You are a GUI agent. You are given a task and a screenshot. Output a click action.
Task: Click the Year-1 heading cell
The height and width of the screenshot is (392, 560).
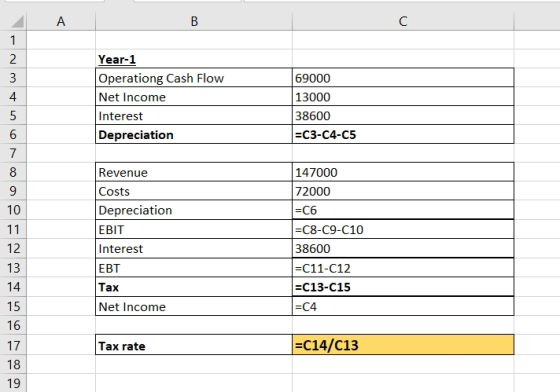pyautogui.click(x=194, y=59)
